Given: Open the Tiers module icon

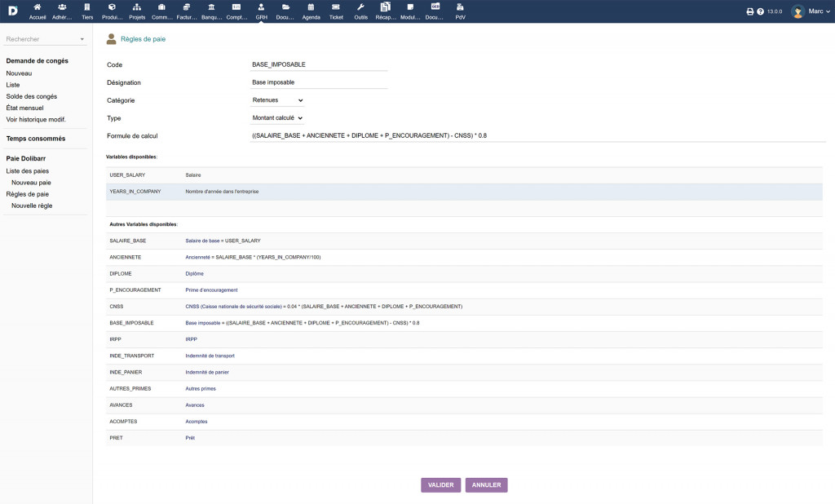Looking at the screenshot, I should click(x=87, y=11).
